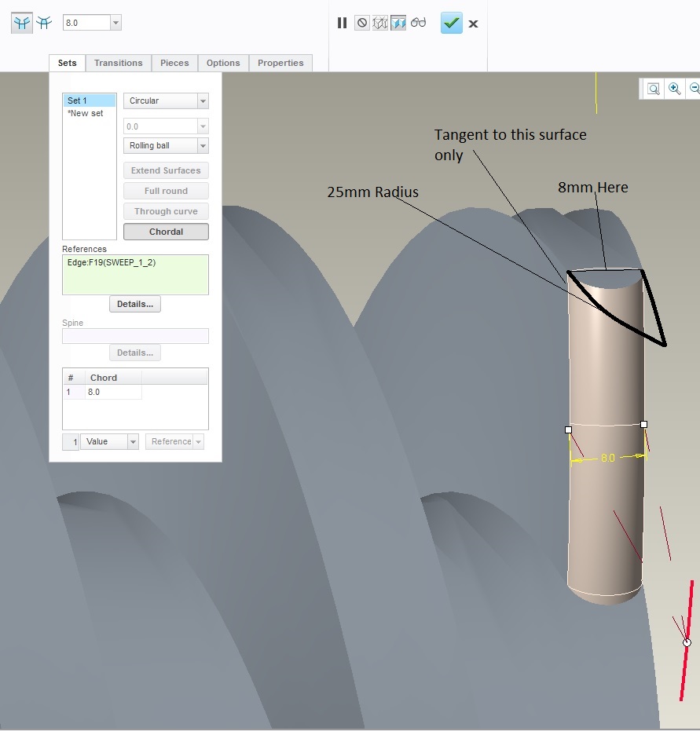This screenshot has height=731, width=700.
Task: Click the verify glasses preview icon
Action: (418, 22)
